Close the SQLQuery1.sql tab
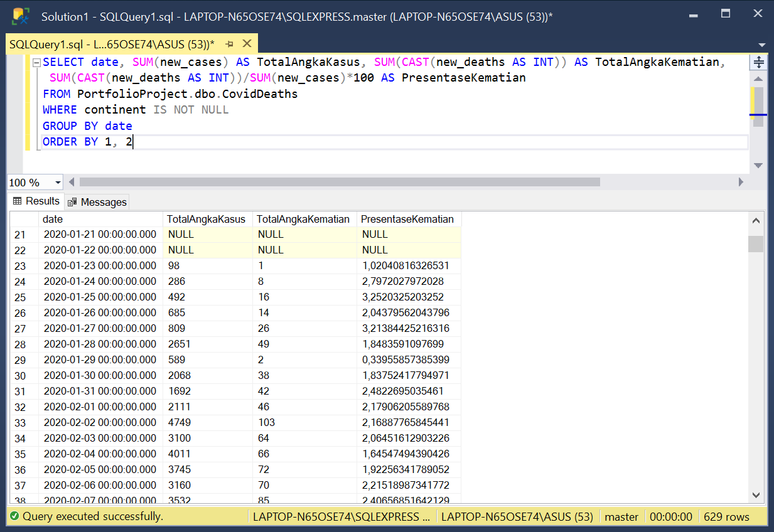The image size is (774, 532). 247,44
